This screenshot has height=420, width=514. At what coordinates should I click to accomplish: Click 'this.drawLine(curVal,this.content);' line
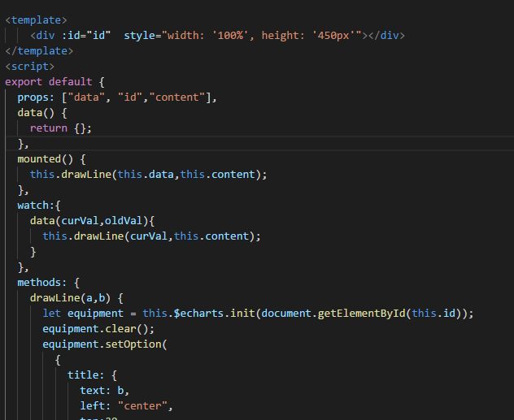pyautogui.click(x=151, y=236)
